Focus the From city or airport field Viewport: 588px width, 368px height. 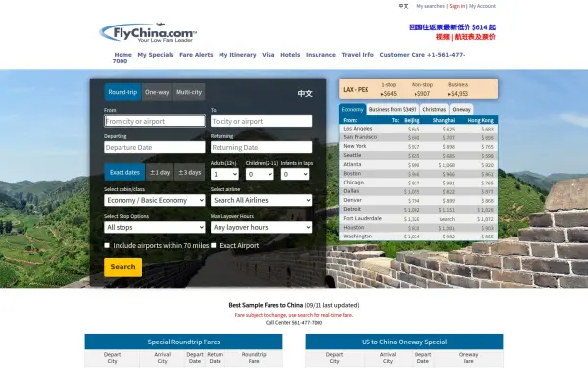coord(155,121)
